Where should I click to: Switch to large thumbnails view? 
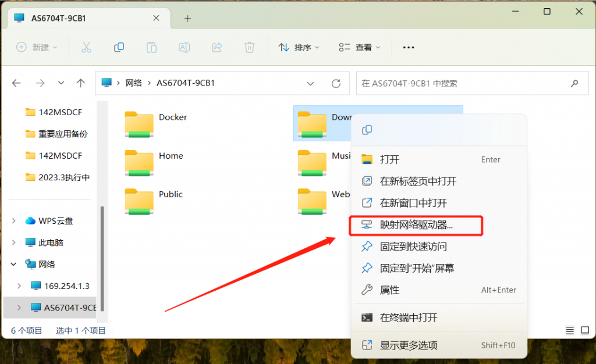[x=584, y=330]
